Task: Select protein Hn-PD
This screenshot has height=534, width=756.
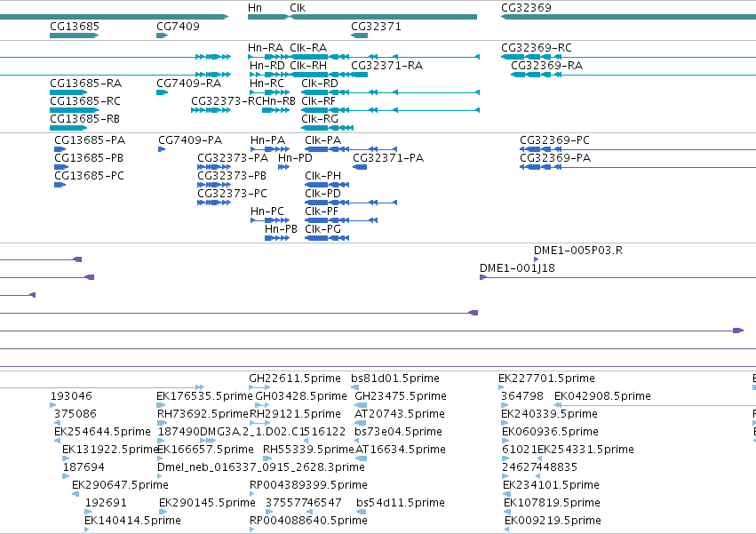Action: (x=295, y=158)
